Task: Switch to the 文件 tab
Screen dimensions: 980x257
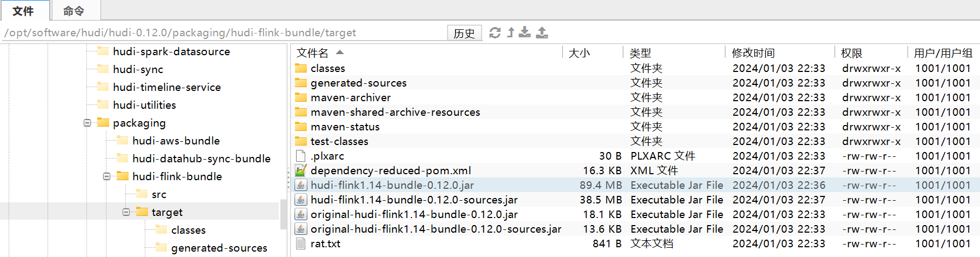Action: coord(23,11)
